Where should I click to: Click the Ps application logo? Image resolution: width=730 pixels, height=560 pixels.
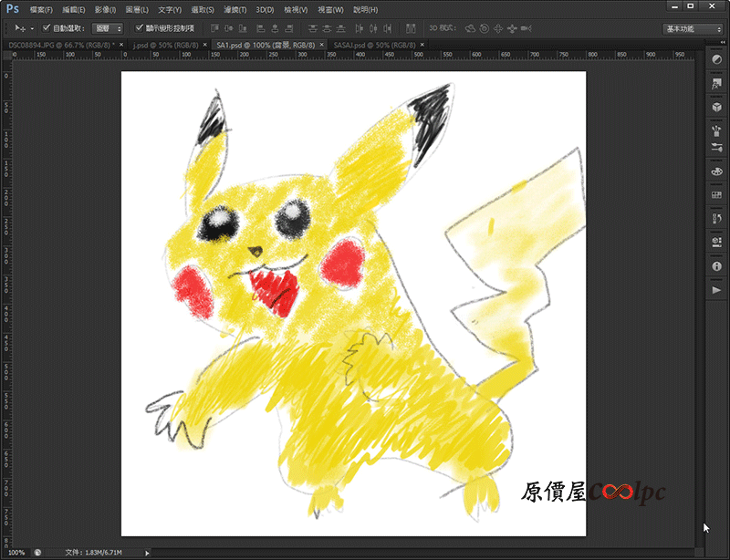[13, 9]
